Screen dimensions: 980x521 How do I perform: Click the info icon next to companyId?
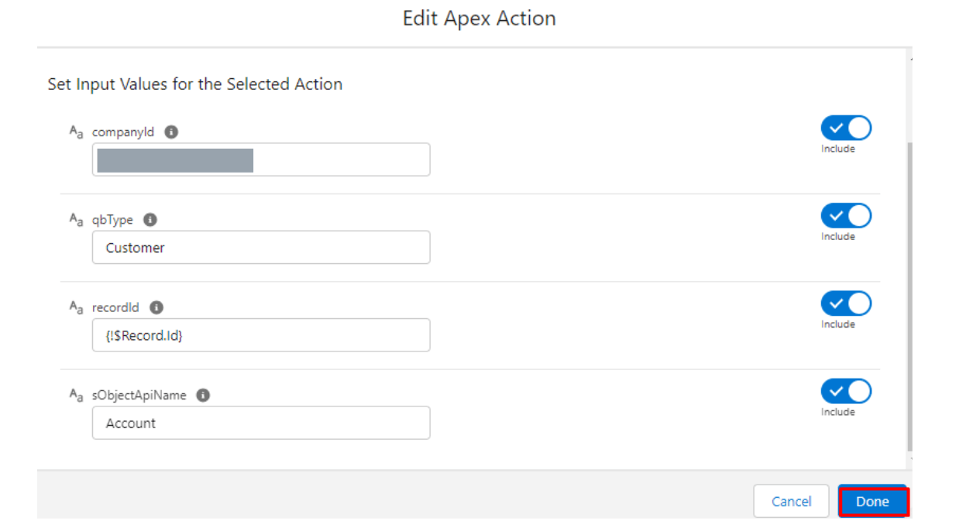tap(171, 132)
